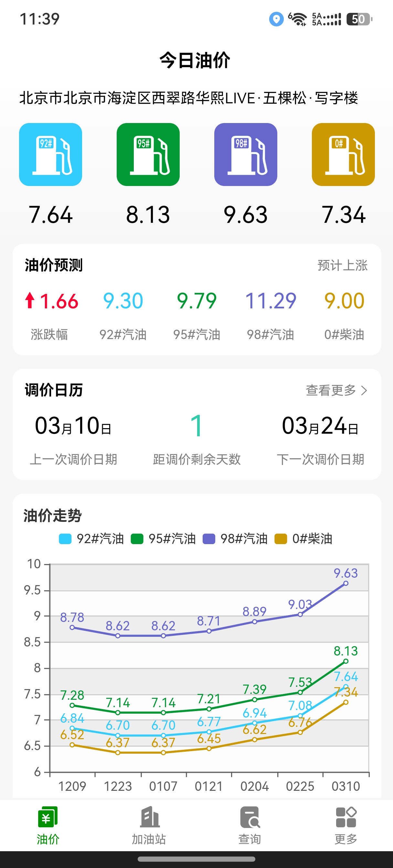Tap the location icon in status bar
The height and width of the screenshot is (868, 393).
276,19
